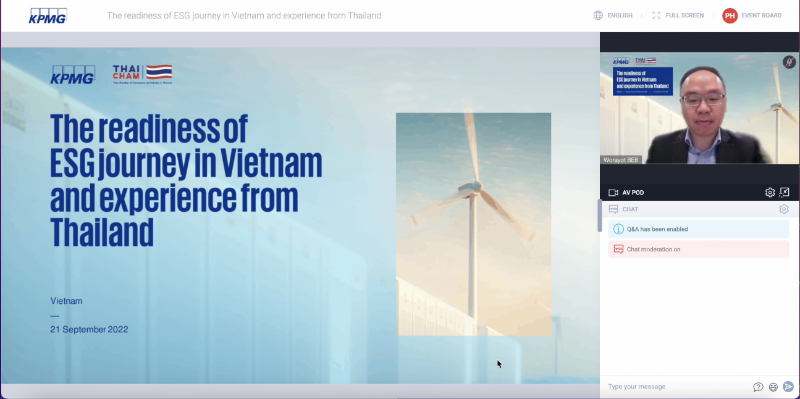800x399 pixels.
Task: Click the CHAT panel icon
Action: [613, 209]
